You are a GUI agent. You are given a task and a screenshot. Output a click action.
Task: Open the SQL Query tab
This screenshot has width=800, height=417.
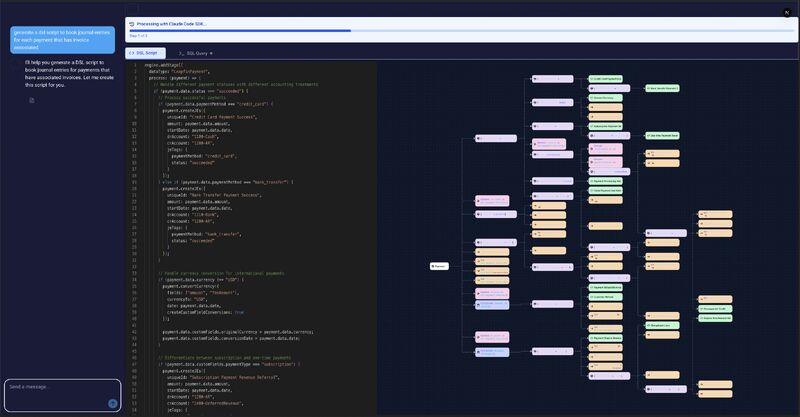[x=195, y=53]
